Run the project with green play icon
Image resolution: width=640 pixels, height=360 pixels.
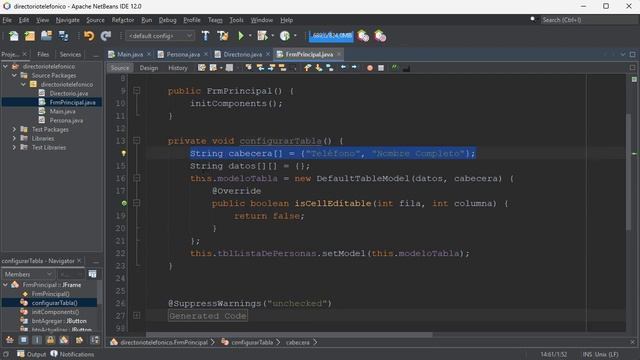(x=241, y=36)
